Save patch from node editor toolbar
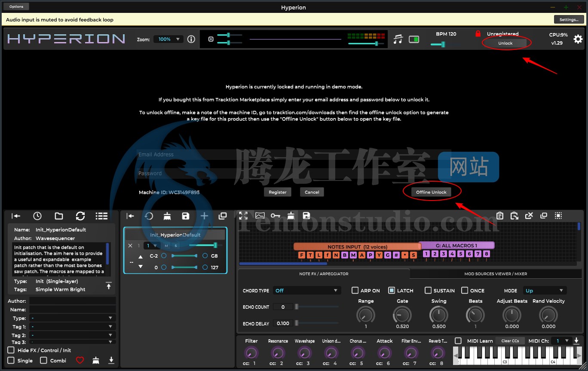Screen dimensions: 588x371 (x=306, y=216)
